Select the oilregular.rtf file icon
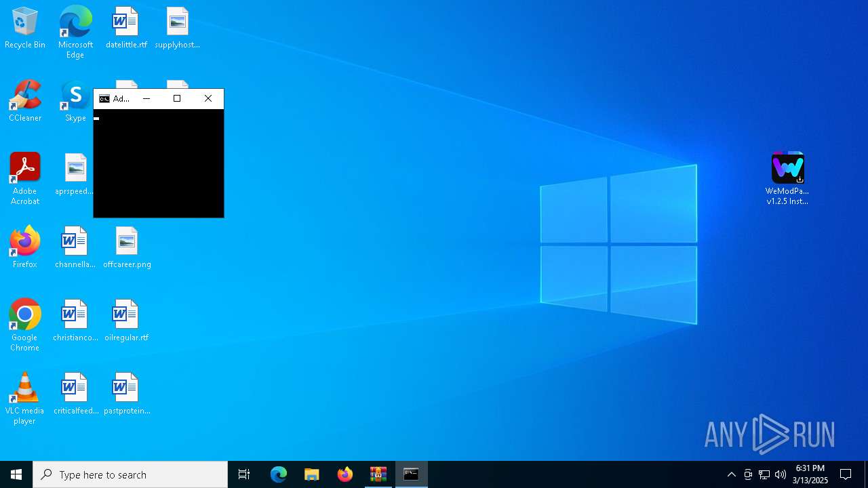 (x=126, y=321)
